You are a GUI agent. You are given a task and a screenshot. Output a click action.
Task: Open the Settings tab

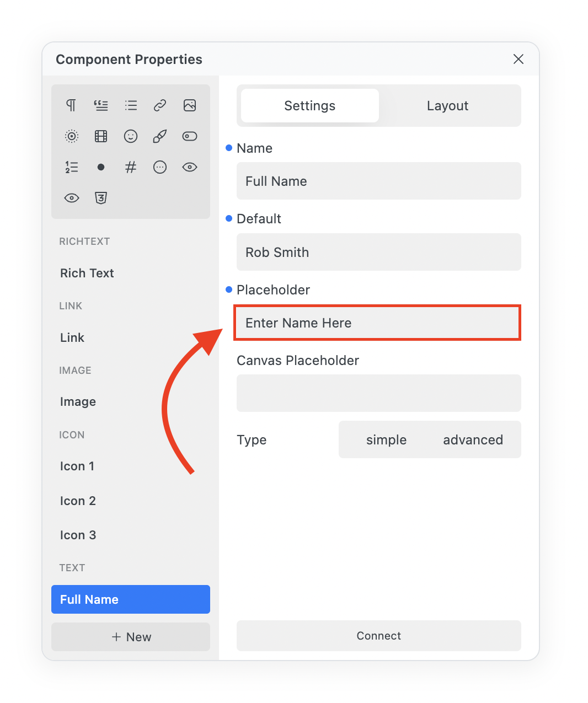310,106
